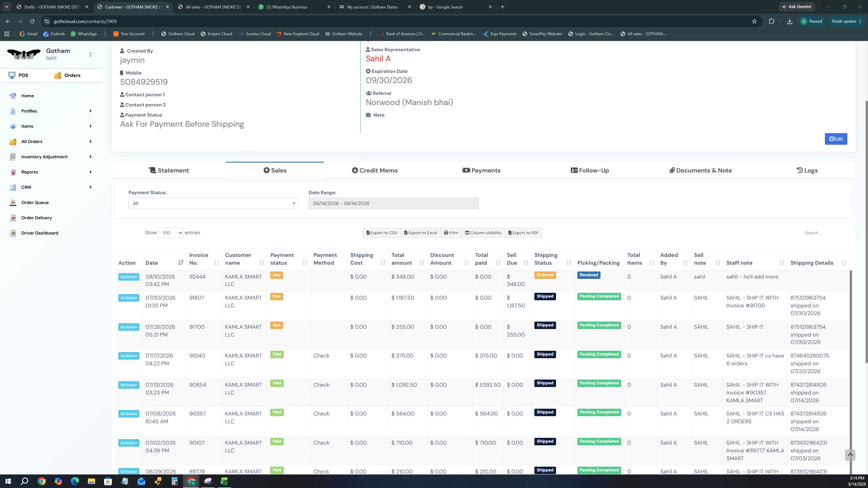Bookmark page with star icon
Image resolution: width=868 pixels, height=488 pixels.
(x=754, y=21)
